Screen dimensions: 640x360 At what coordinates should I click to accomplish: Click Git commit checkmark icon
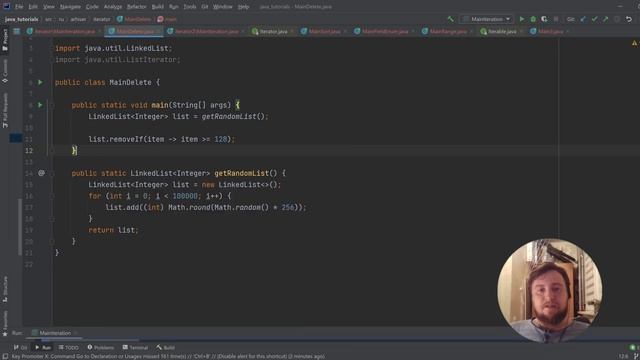[594, 19]
